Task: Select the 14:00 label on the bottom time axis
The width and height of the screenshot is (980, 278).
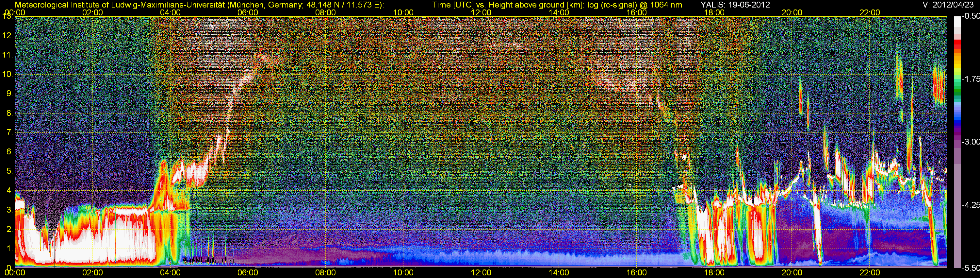Action: click(x=559, y=273)
